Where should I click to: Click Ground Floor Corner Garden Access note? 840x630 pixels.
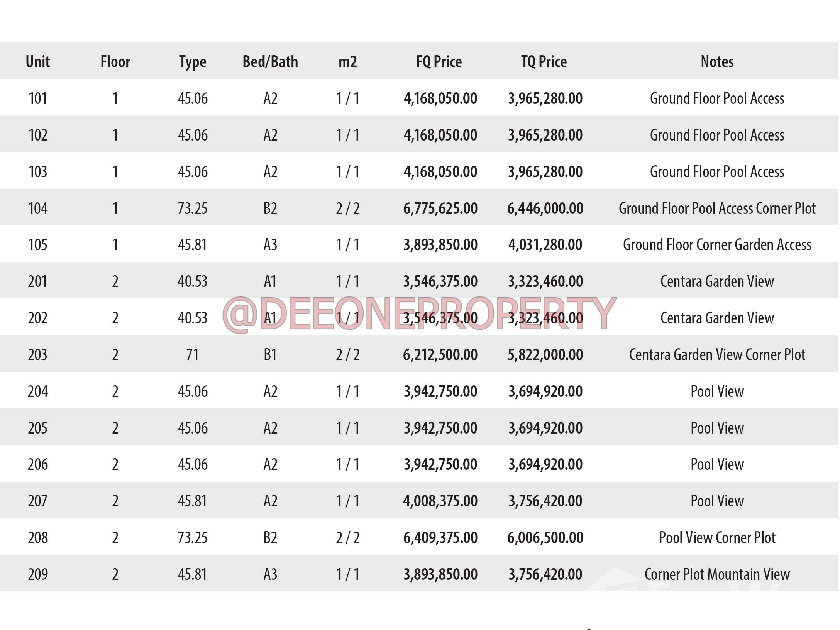[x=717, y=245]
